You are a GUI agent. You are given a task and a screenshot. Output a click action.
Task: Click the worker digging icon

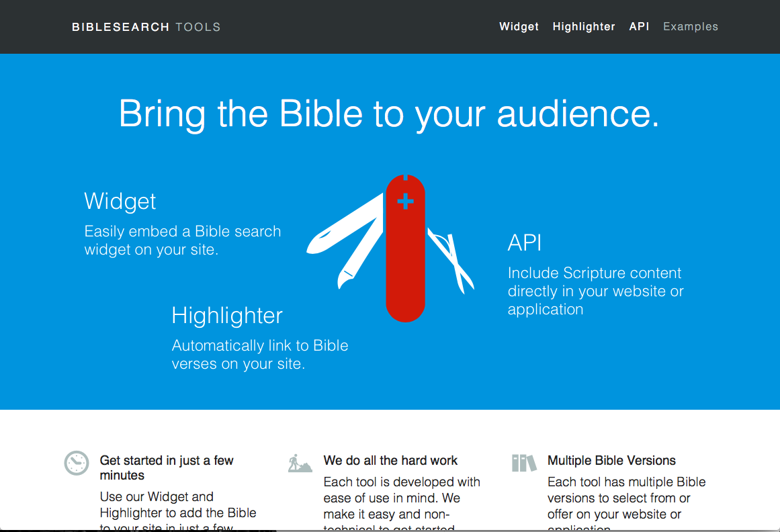(x=300, y=463)
